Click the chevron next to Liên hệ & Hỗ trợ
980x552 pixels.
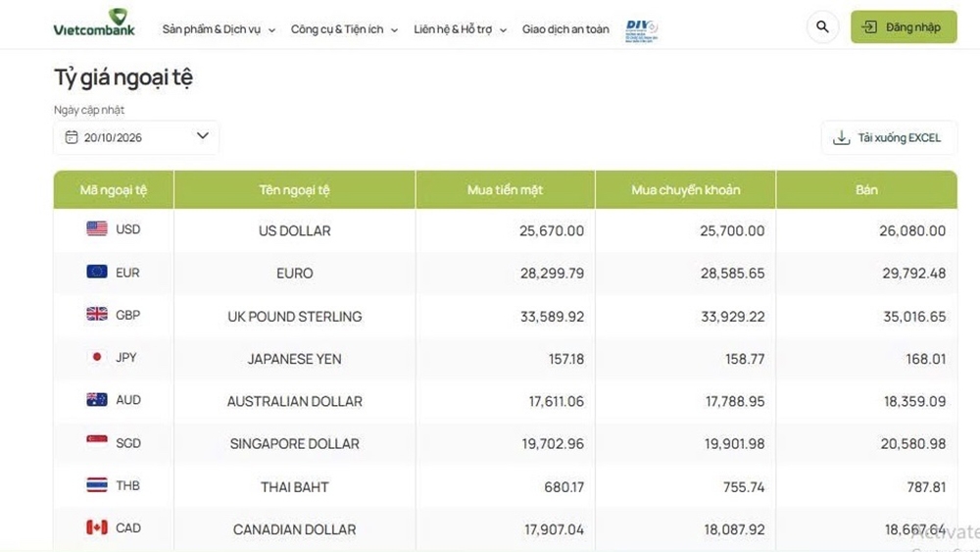tap(503, 30)
